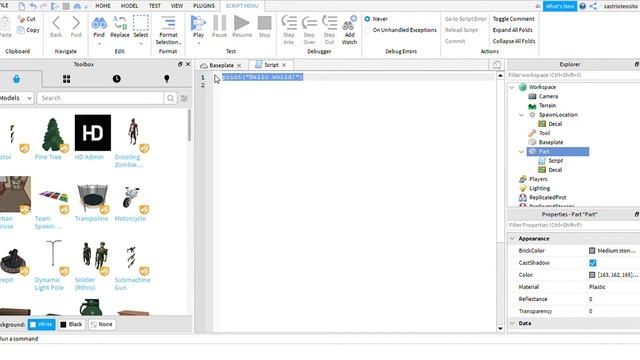Navigate forward with the Fwd arrow
Screen dimensions: 640x360
76,23
